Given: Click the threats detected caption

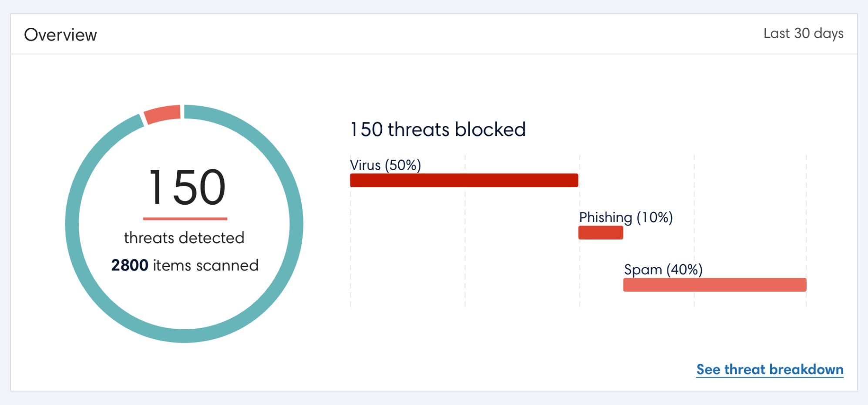Looking at the screenshot, I should (x=184, y=238).
